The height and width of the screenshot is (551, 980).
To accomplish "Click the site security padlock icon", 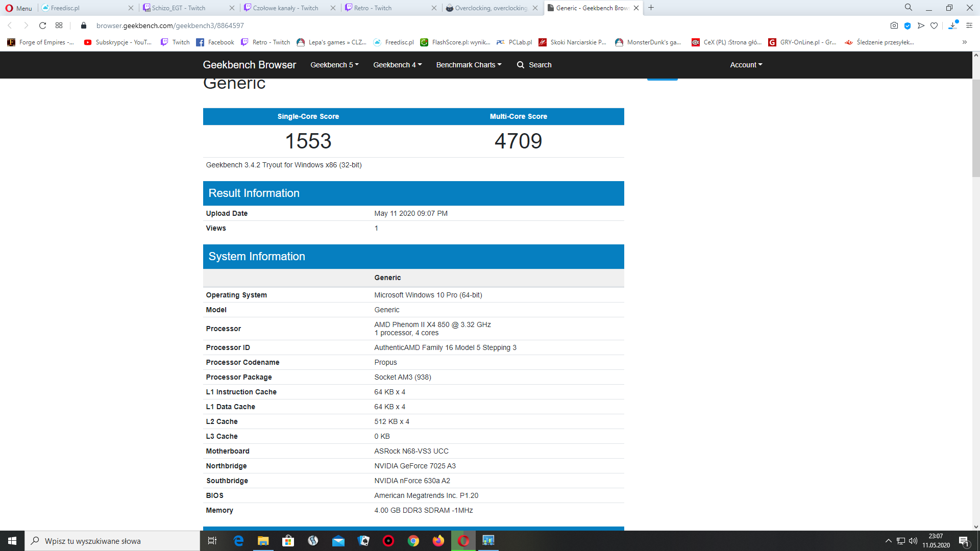I will (x=84, y=26).
